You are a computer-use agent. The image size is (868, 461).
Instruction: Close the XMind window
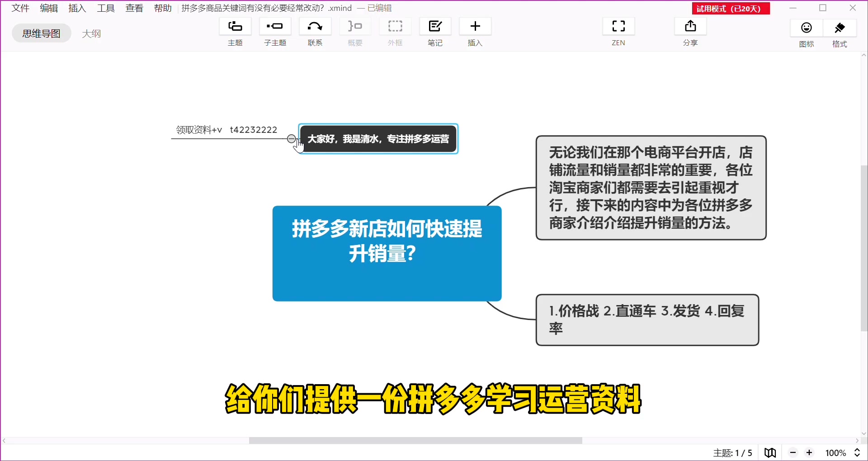tap(853, 8)
